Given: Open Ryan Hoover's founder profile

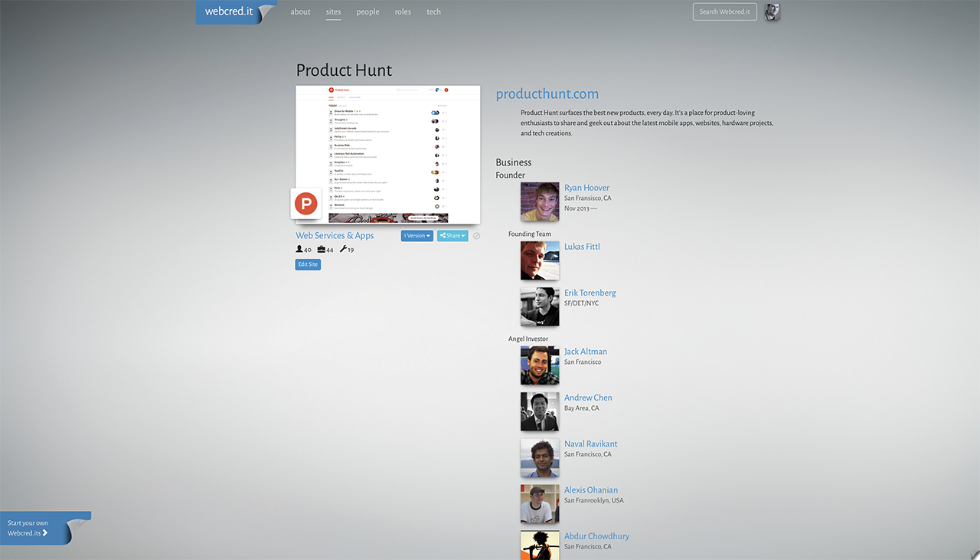Looking at the screenshot, I should (x=586, y=187).
